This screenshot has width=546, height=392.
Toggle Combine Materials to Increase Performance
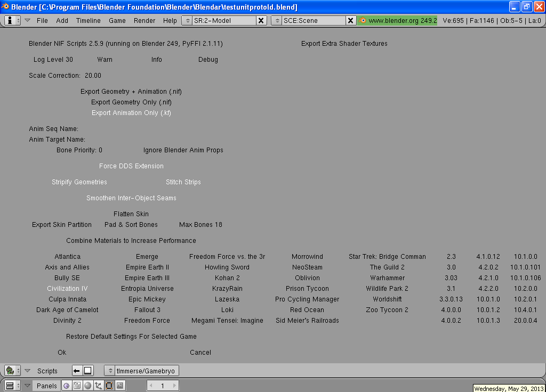(131, 241)
